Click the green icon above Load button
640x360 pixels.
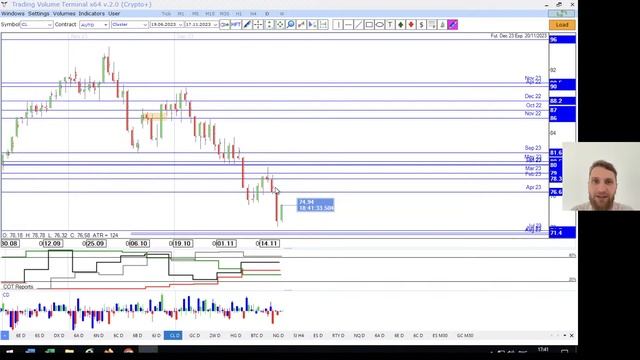pos(562,14)
